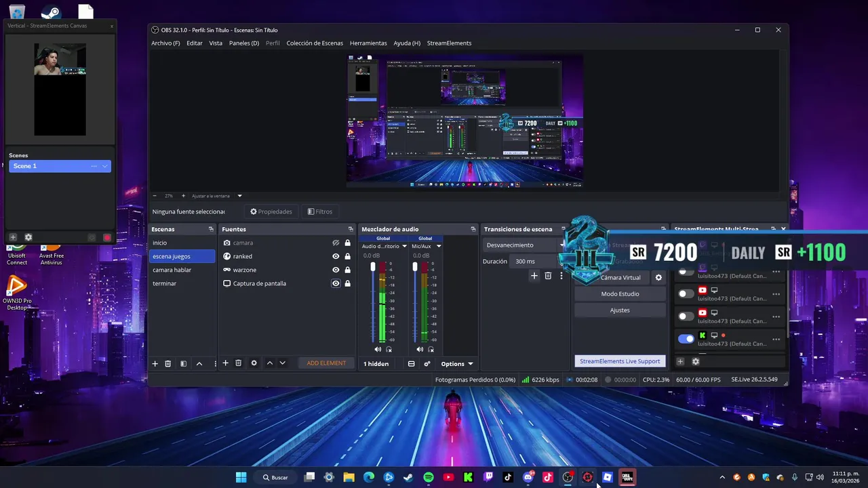The image size is (868, 488).
Task: Open settings gear in Vertical canvas window
Action: (28, 237)
